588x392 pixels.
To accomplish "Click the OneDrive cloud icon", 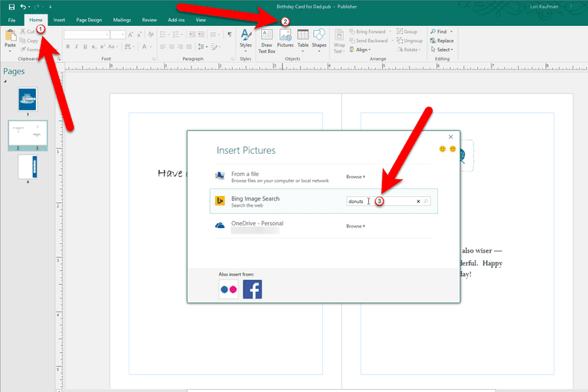I will (220, 225).
